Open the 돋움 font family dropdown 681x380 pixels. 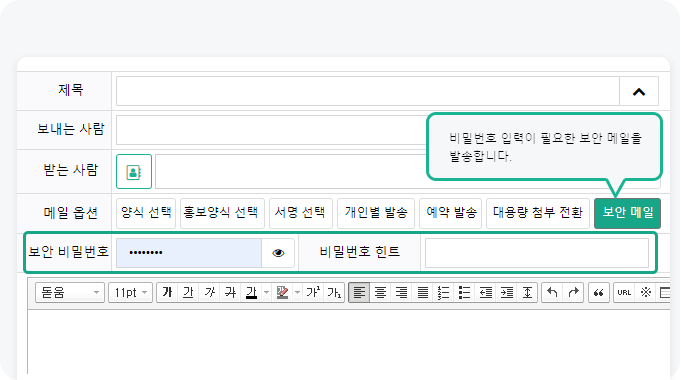pyautogui.click(x=69, y=292)
